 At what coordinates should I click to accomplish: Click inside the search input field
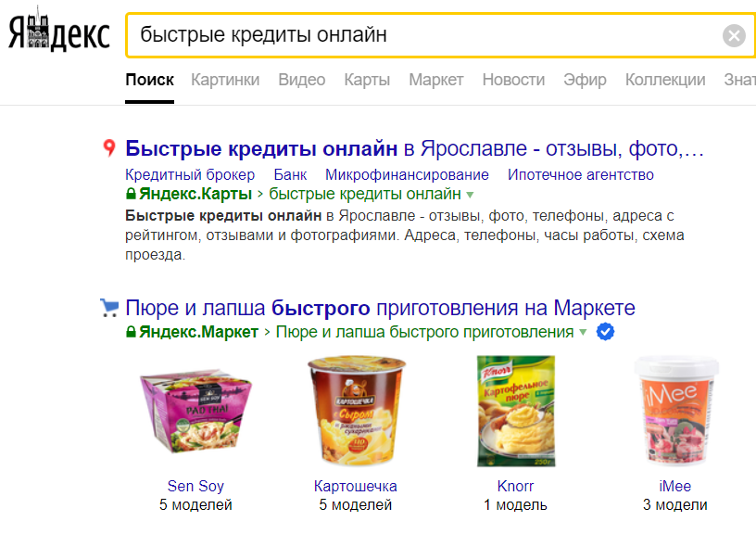[x=417, y=36]
